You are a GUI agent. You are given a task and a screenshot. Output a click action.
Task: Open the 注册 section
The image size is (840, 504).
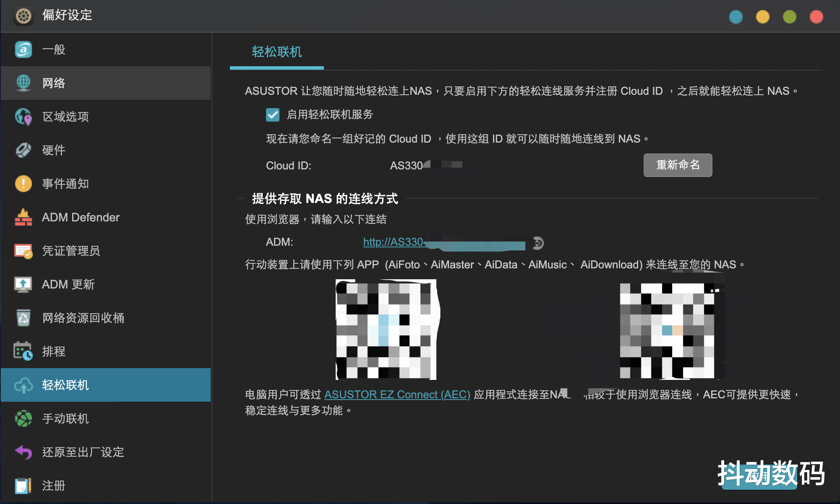coord(106,486)
